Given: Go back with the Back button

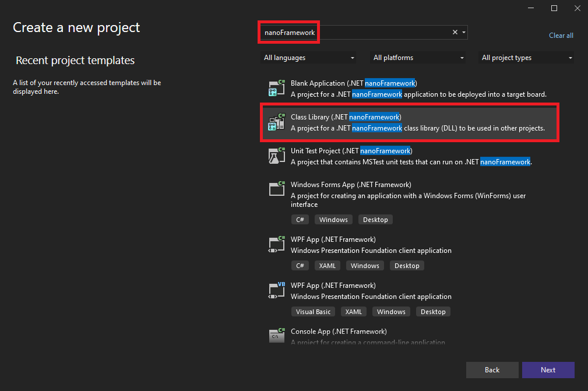Looking at the screenshot, I should [492, 370].
